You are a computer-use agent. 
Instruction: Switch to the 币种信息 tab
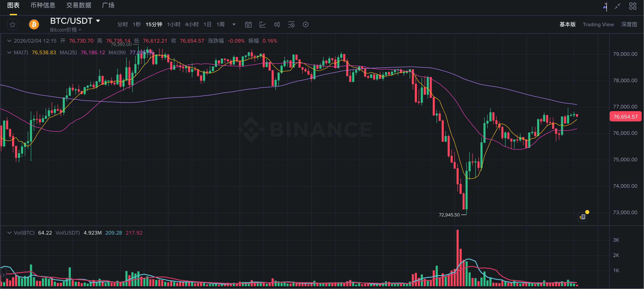(x=43, y=6)
